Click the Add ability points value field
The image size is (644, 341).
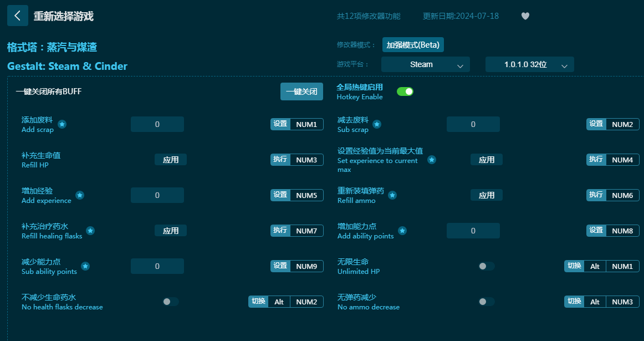tap(473, 231)
